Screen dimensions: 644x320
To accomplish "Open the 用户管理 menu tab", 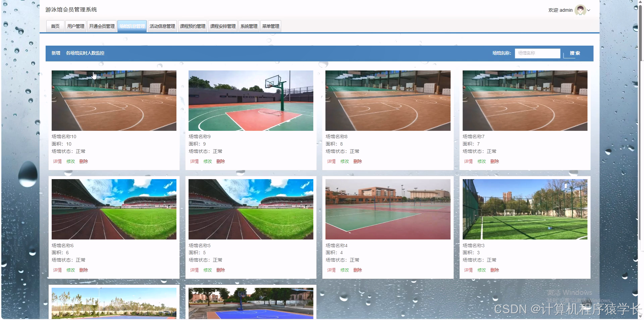I will [76, 26].
